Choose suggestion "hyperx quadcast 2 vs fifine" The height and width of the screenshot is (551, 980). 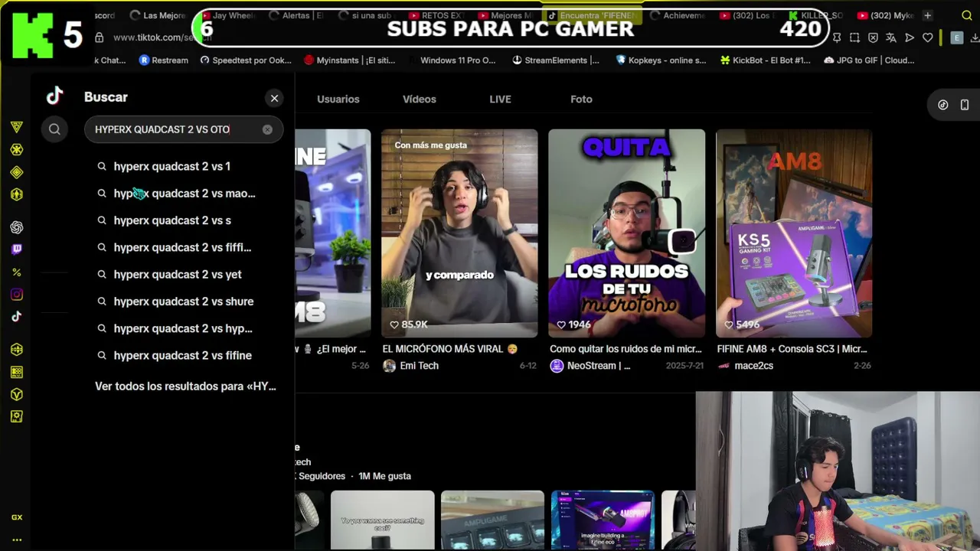click(184, 355)
